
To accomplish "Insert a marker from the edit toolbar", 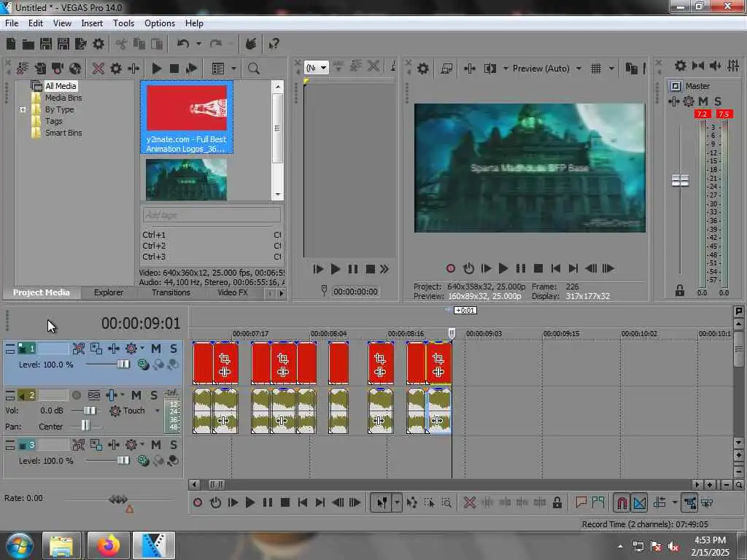I will coord(581,502).
